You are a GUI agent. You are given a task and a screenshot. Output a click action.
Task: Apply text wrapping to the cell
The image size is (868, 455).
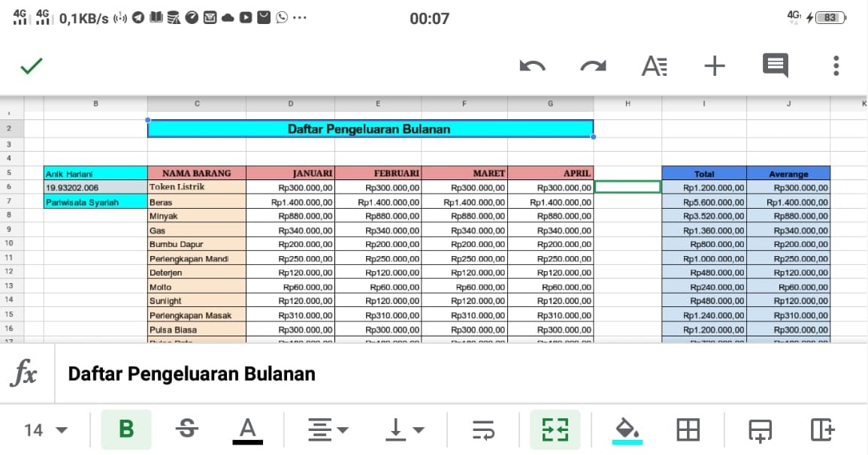(485, 429)
